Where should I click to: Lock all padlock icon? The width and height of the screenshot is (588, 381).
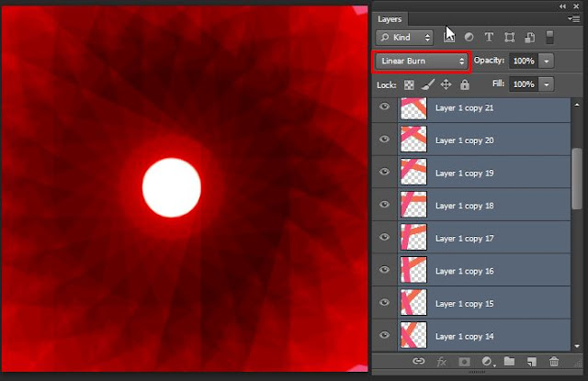[x=465, y=84]
